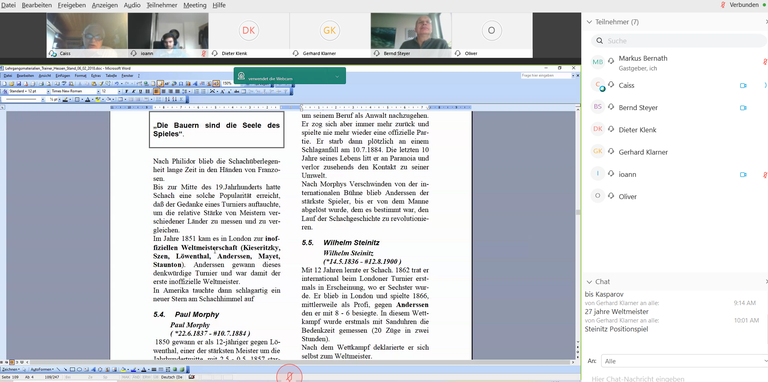
Task: Open the Meeting menu
Action: (x=195, y=5)
